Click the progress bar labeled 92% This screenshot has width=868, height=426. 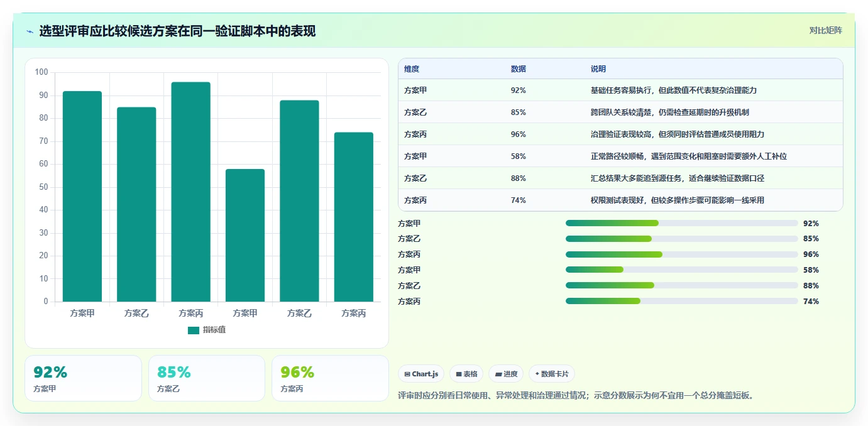point(682,223)
